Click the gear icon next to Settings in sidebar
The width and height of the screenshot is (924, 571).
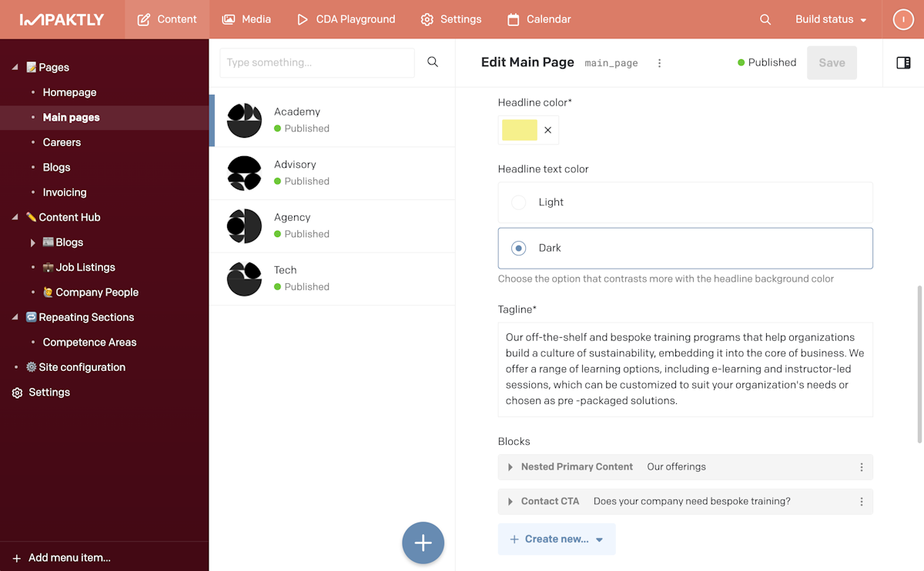click(17, 392)
